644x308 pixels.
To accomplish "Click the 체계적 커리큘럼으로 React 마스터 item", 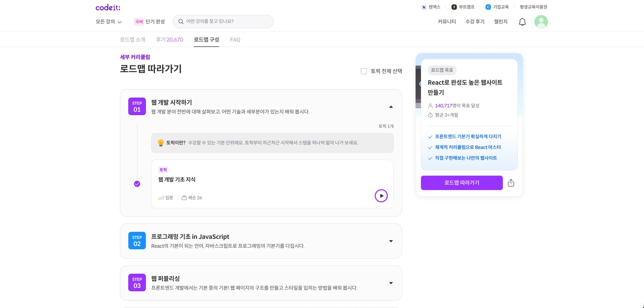I will click(x=468, y=147).
